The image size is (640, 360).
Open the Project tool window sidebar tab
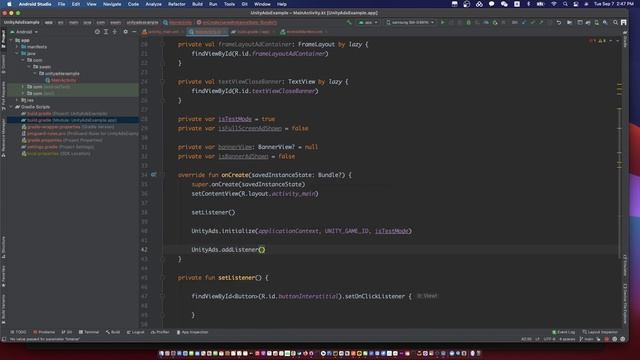[x=3, y=40]
